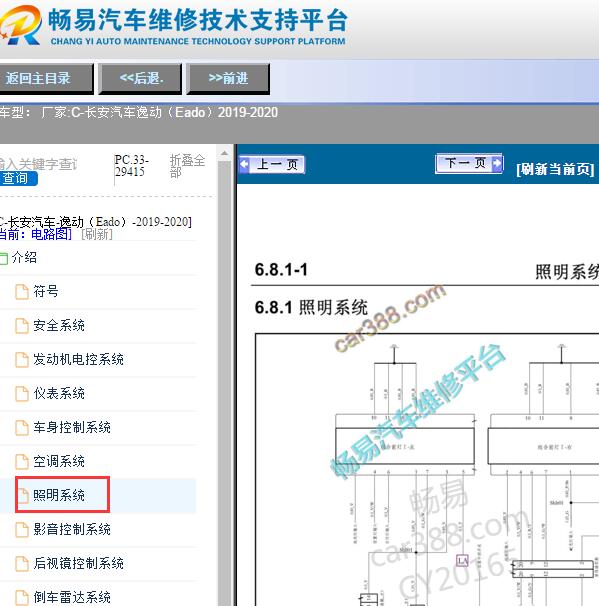
Task: Click the 上一页 previous page button
Action: click(272, 165)
